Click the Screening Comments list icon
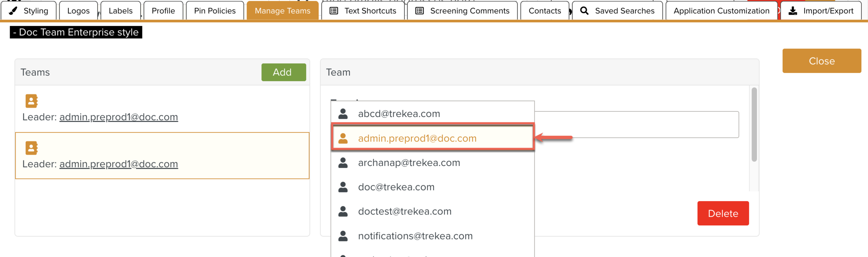This screenshot has width=868, height=257. tap(419, 11)
